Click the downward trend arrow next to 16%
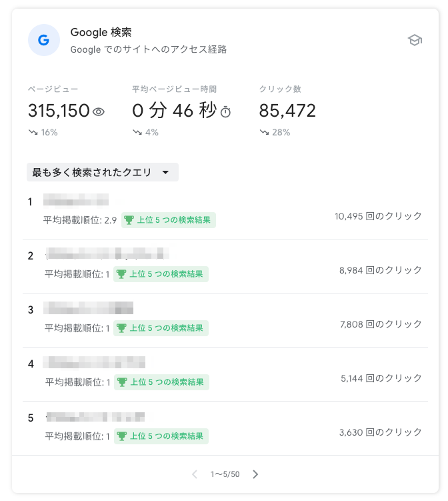Image resolution: width=448 pixels, height=501 pixels. [33, 132]
